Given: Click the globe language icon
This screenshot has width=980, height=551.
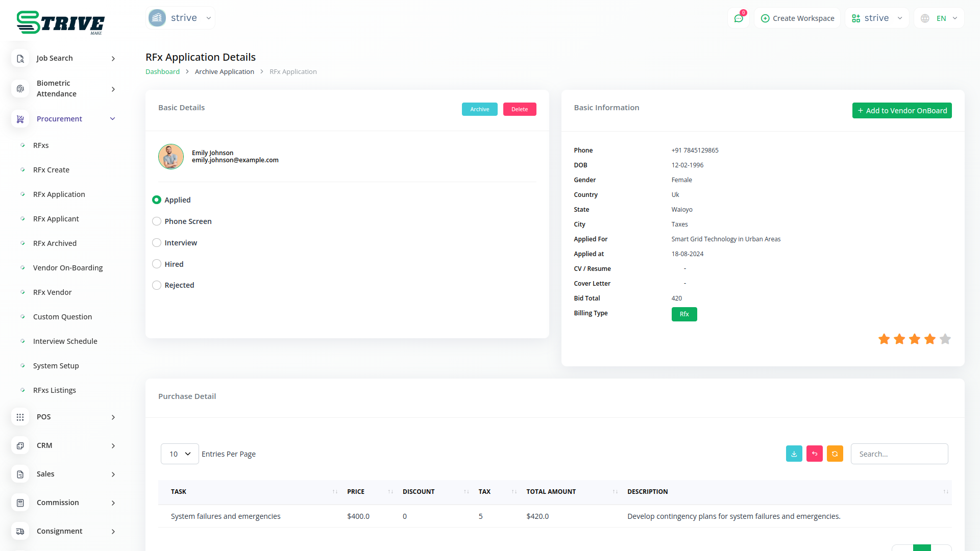Looking at the screenshot, I should point(925,18).
